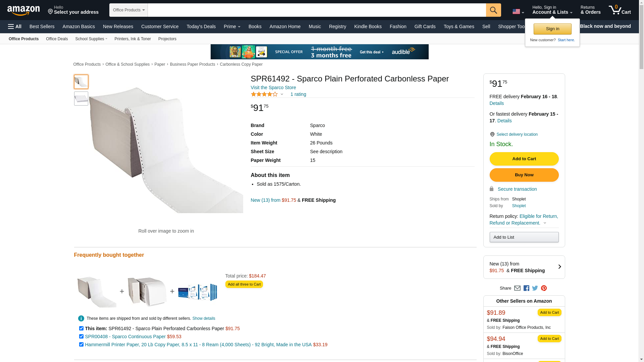
Task: Open the Office Products search category dropdown
Action: click(128, 10)
